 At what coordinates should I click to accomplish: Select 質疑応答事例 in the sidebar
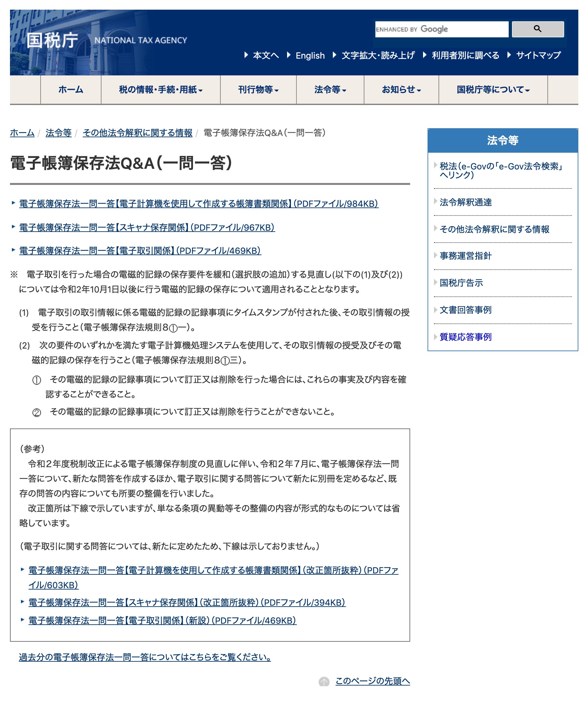(466, 337)
